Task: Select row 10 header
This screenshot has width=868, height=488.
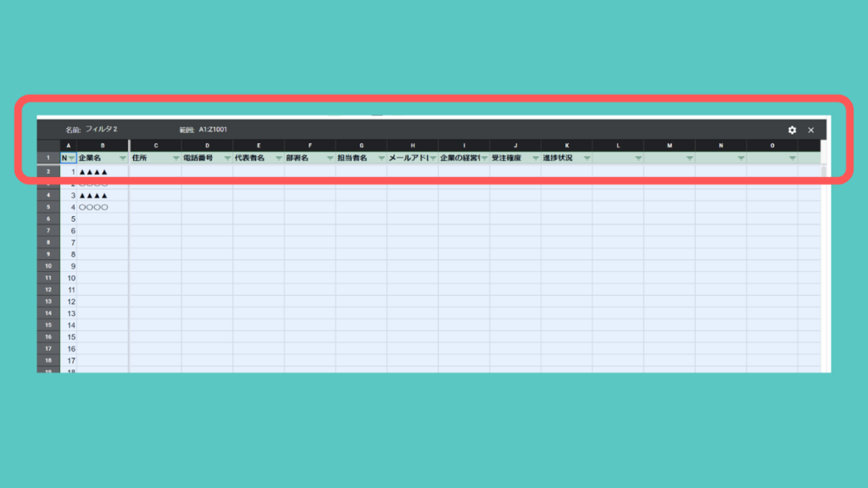Action: point(48,266)
